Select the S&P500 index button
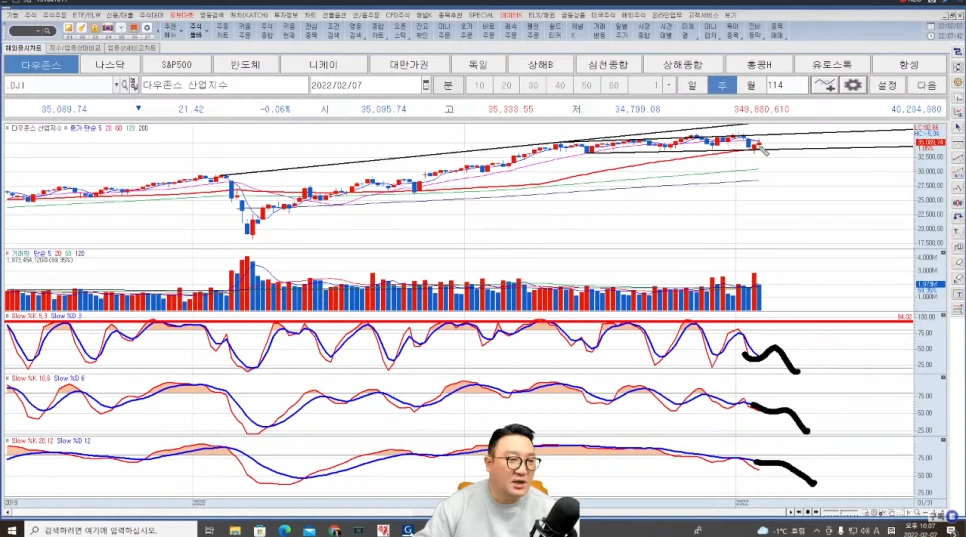This screenshot has width=966, height=537. pyautogui.click(x=176, y=65)
